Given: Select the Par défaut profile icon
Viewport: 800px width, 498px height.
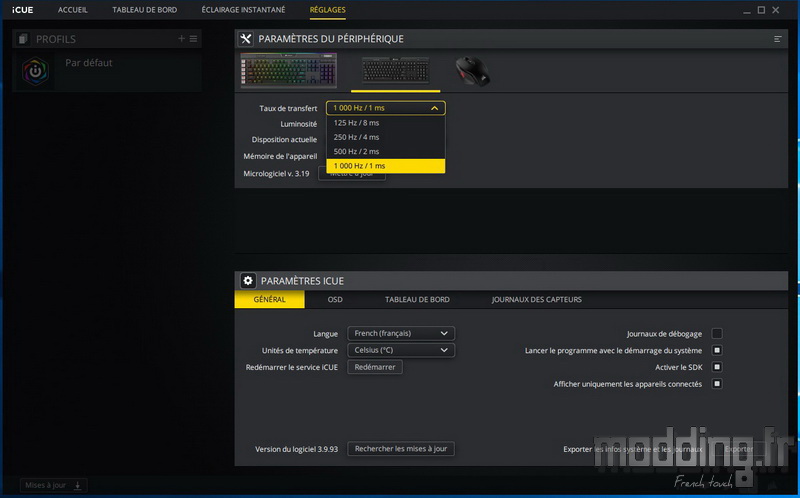Looking at the screenshot, I should point(36,71).
